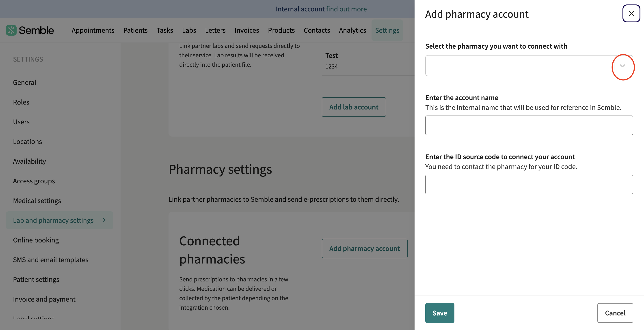This screenshot has height=330, width=644.
Task: Cancel adding pharmacy account
Action: tap(615, 313)
